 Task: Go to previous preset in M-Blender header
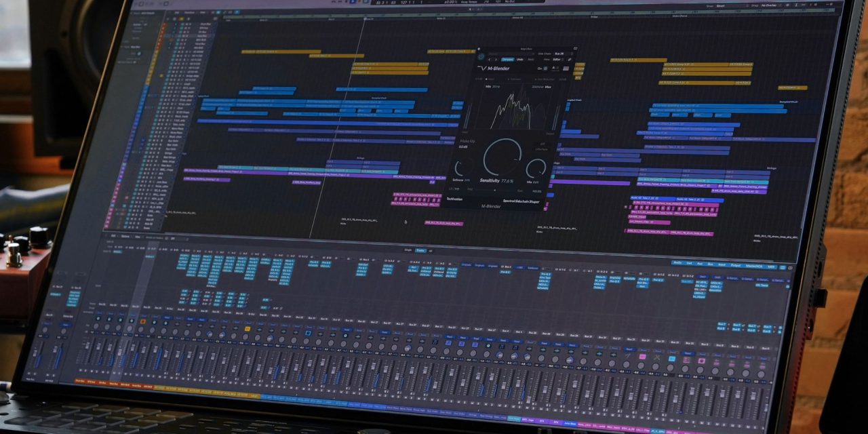(x=490, y=60)
